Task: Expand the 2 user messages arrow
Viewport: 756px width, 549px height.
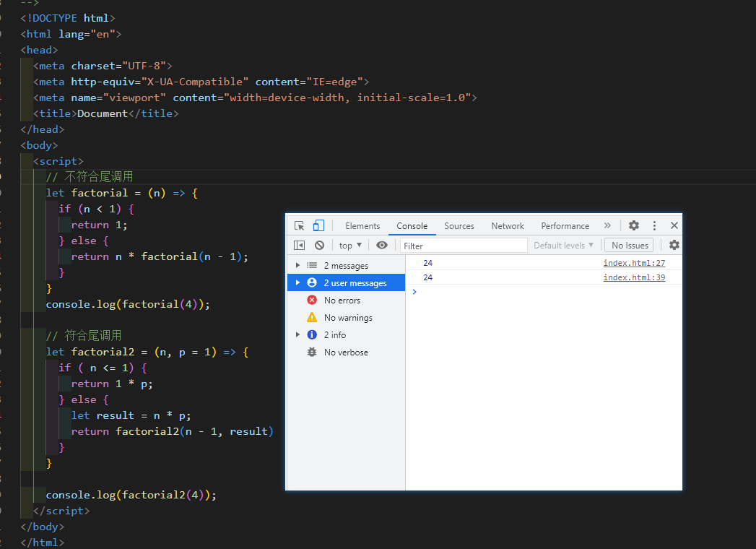Action: 297,282
